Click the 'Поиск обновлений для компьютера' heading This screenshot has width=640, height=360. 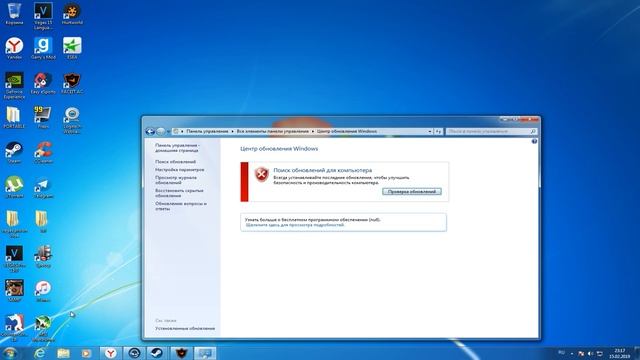click(x=322, y=170)
